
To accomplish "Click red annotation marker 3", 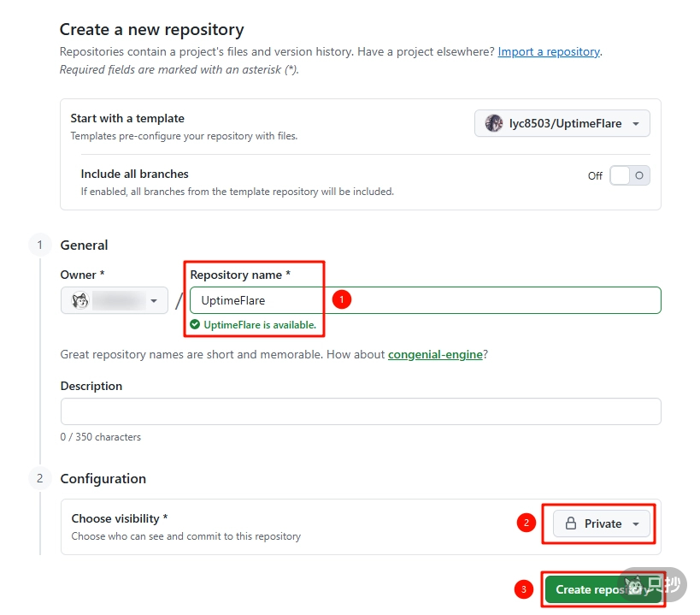I will click(524, 589).
